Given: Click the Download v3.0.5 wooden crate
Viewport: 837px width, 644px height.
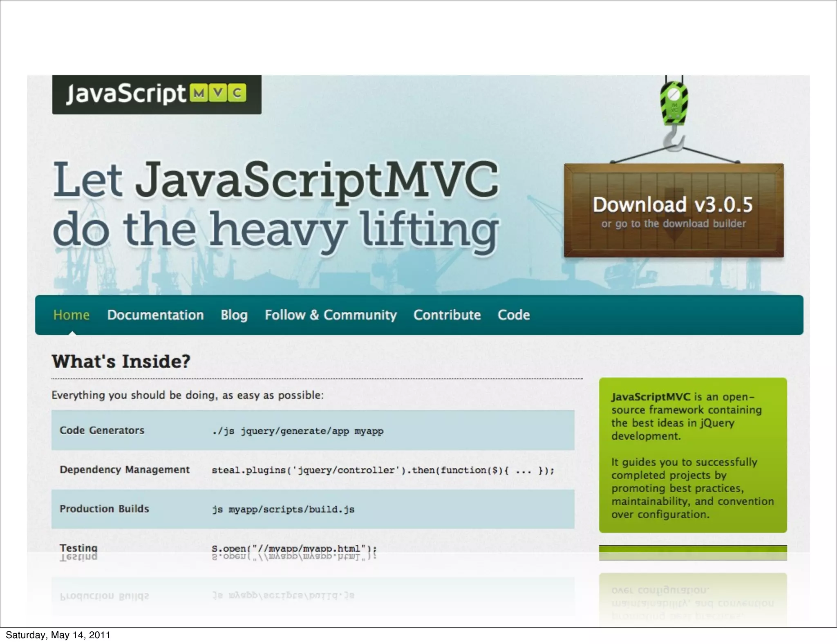Looking at the screenshot, I should (x=673, y=204).
